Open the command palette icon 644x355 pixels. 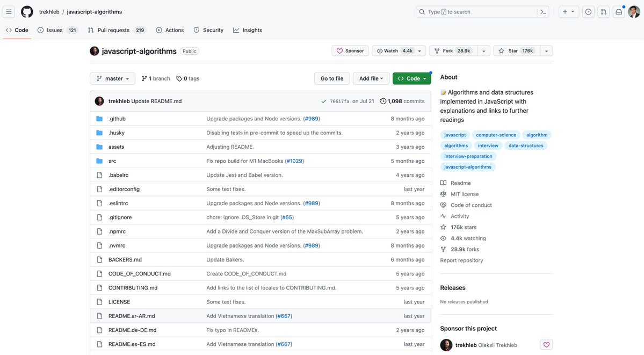point(543,12)
